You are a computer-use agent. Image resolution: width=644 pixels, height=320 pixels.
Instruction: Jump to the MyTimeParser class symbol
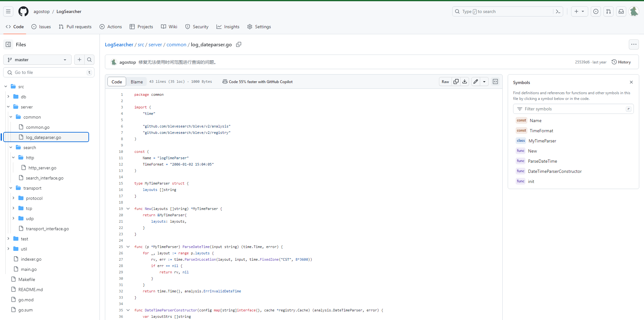542,141
